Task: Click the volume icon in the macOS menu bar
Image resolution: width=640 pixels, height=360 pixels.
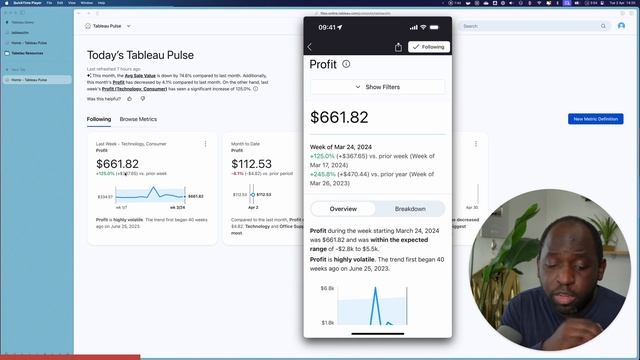Action: click(x=512, y=3)
